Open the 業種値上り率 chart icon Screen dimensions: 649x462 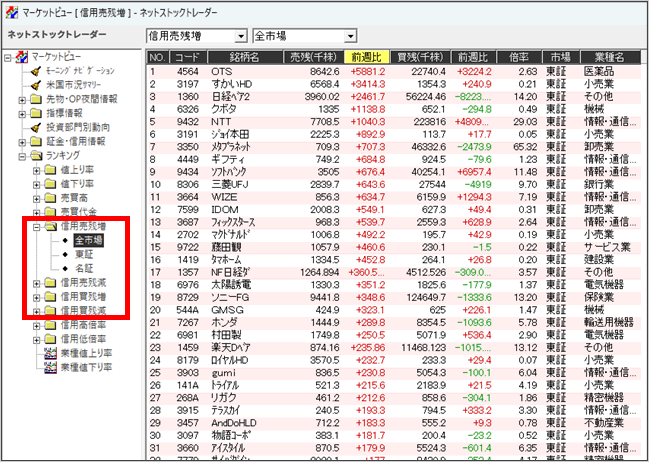pyautogui.click(x=50, y=354)
